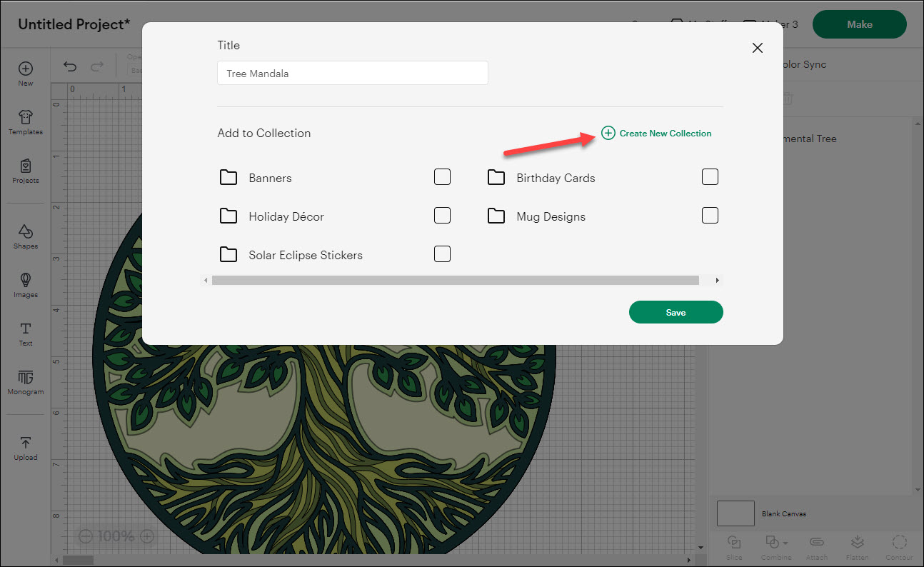Check the Birthday Cards collection checkbox
The height and width of the screenshot is (567, 924).
pyautogui.click(x=710, y=177)
